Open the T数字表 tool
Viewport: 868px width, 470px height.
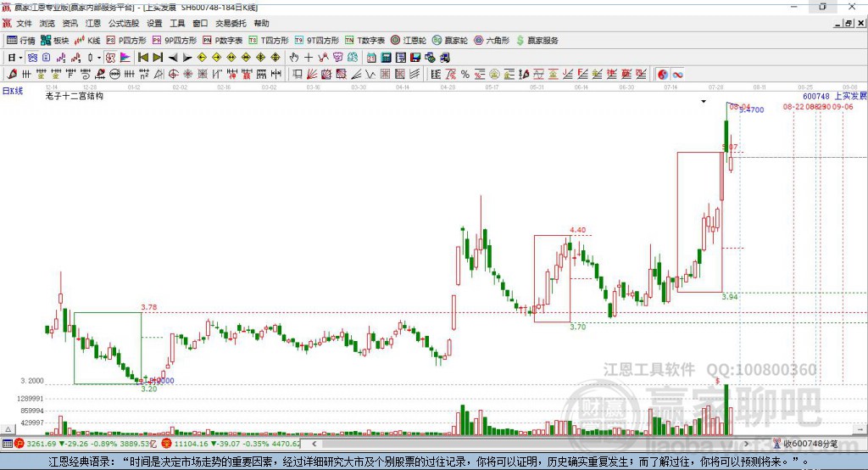click(x=364, y=41)
